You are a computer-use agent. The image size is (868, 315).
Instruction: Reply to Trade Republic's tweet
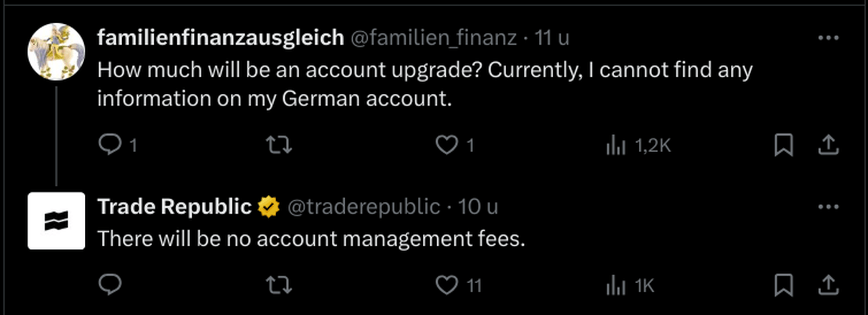[x=110, y=285]
